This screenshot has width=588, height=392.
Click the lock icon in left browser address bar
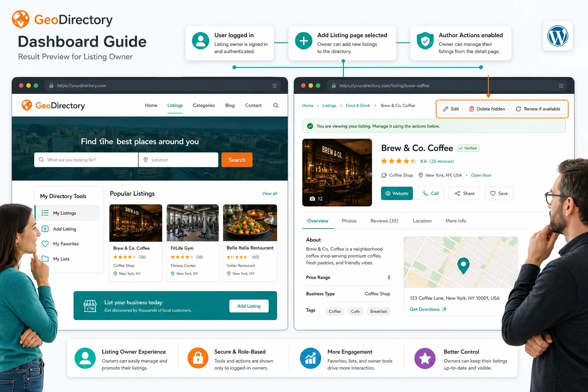(51, 86)
